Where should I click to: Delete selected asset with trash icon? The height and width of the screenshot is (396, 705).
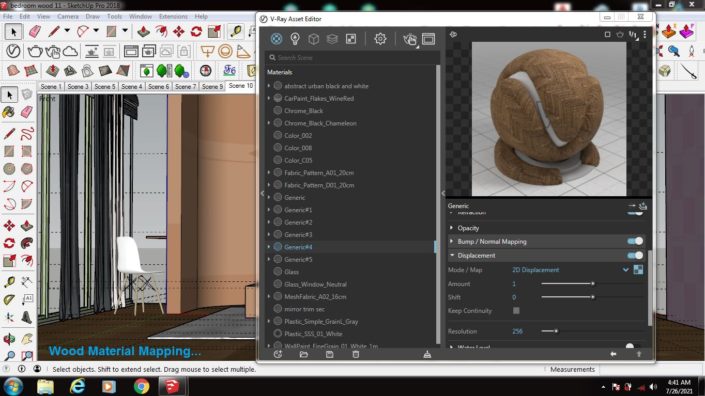point(356,354)
